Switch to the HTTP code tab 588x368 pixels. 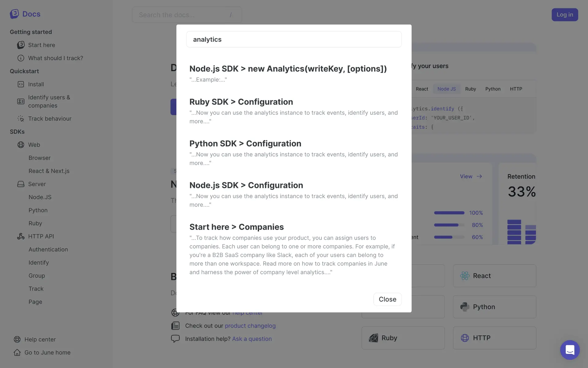click(516, 89)
